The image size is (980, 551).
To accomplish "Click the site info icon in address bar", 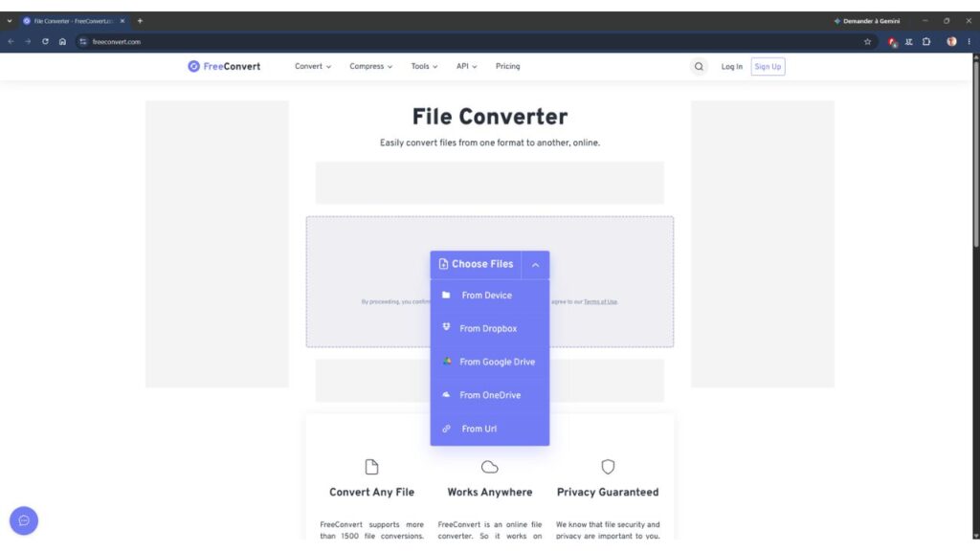I will 83,42.
